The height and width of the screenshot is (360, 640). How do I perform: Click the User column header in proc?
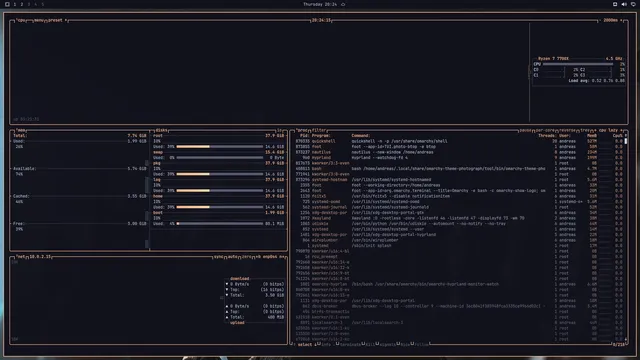pyautogui.click(x=565, y=136)
